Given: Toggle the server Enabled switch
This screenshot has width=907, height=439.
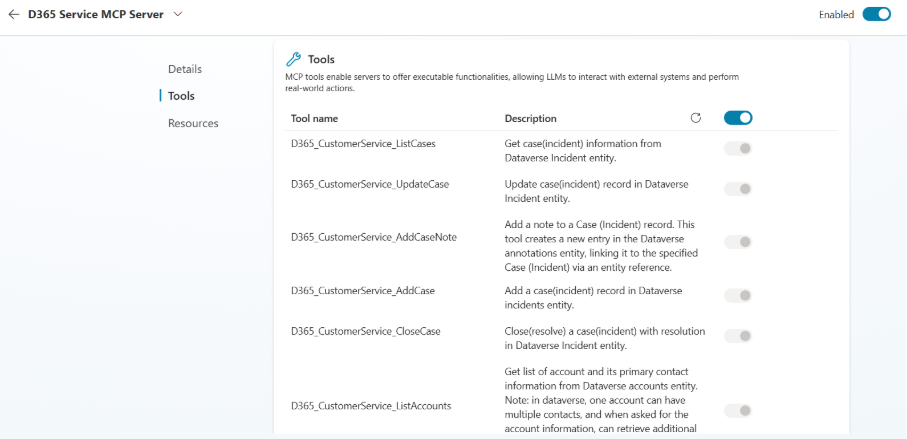Looking at the screenshot, I should click(x=876, y=14).
